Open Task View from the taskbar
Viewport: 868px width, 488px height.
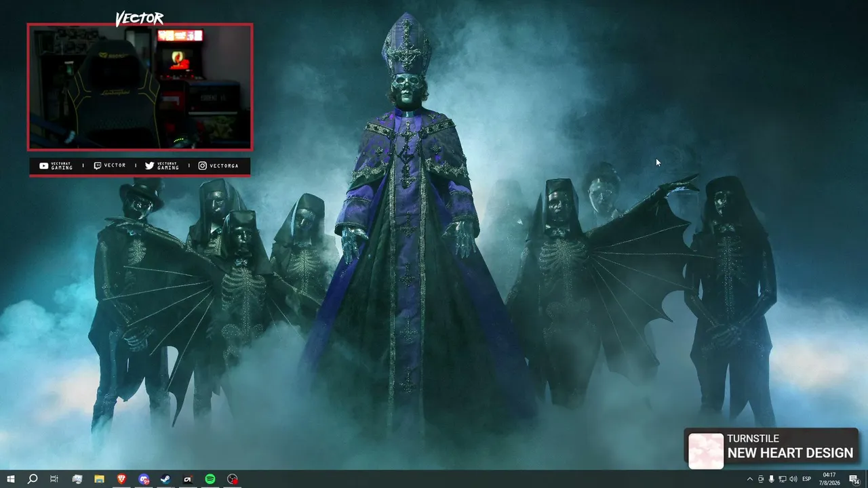[54, 479]
